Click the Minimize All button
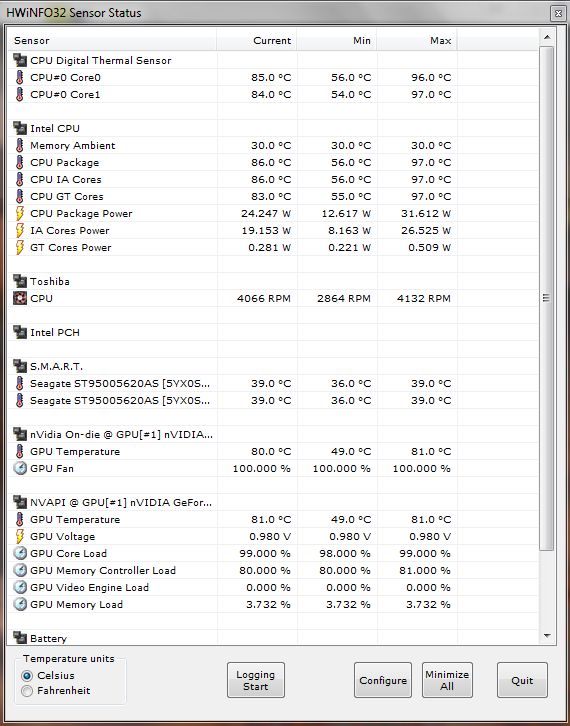 point(447,680)
